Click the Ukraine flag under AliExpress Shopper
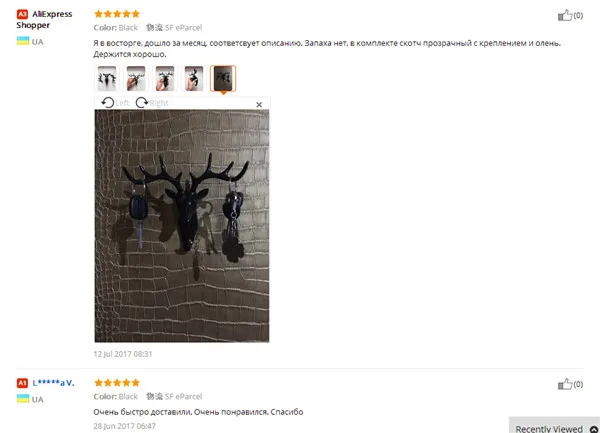Screen dimensions: 600x433 click(x=23, y=41)
